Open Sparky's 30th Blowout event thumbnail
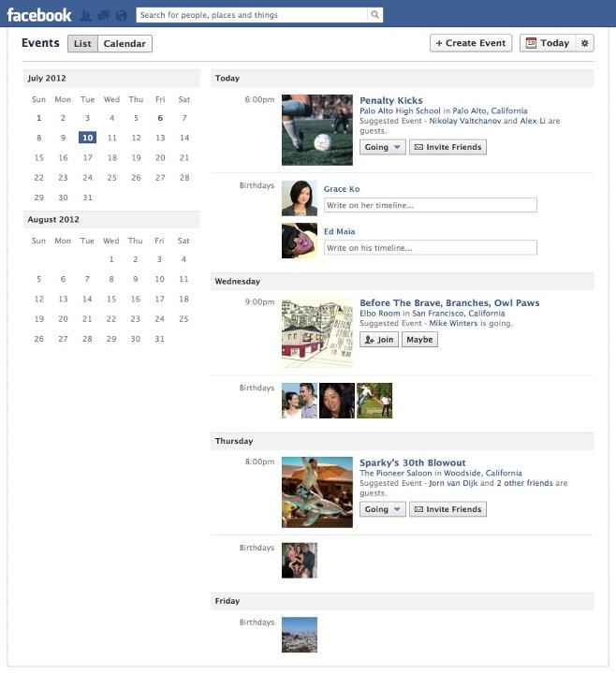Image resolution: width=616 pixels, height=674 pixels. 317,492
